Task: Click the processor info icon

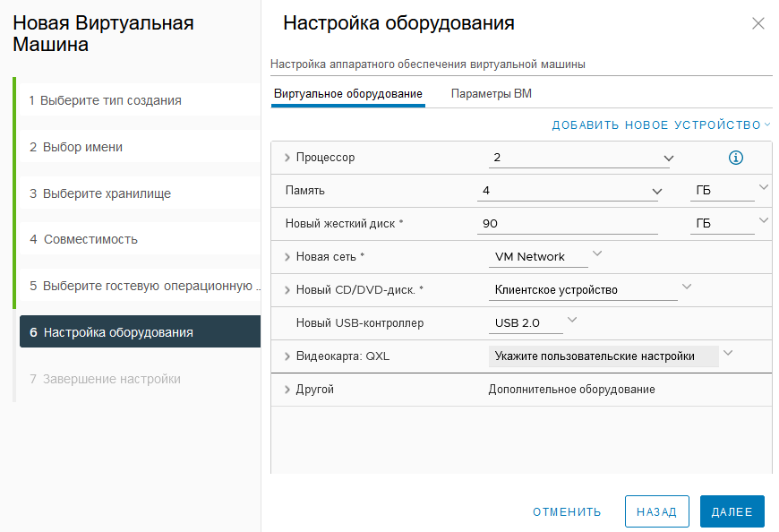Action: [x=735, y=158]
